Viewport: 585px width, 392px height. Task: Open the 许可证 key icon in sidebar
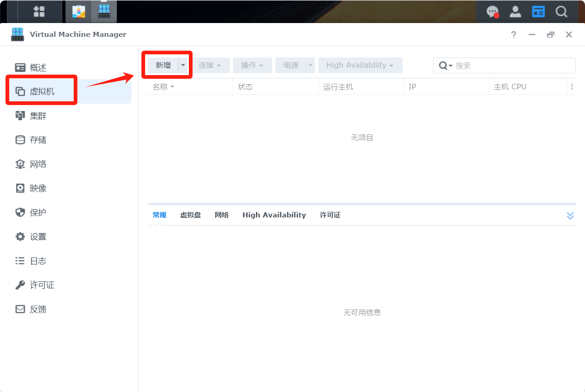(x=20, y=285)
